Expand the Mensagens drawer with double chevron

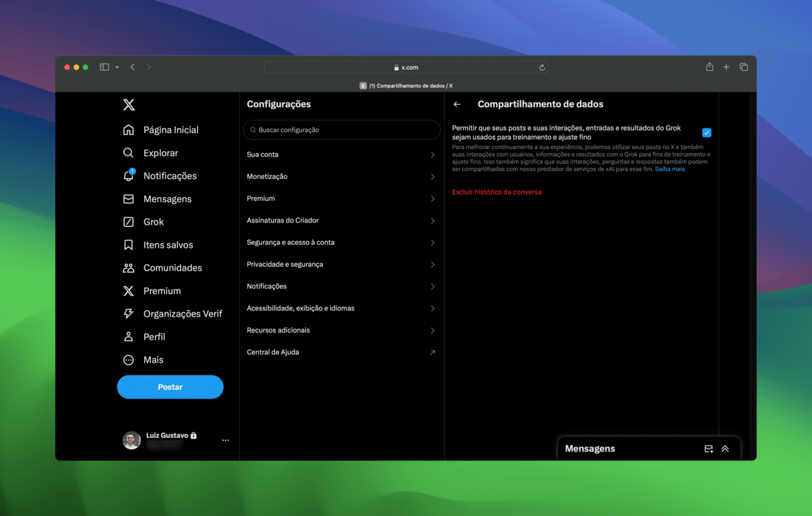pyautogui.click(x=725, y=449)
